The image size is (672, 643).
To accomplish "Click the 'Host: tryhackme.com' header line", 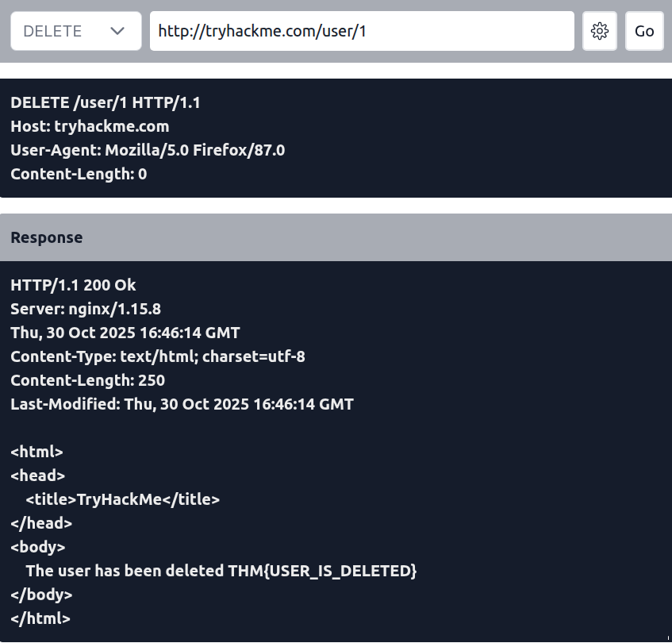I will pyautogui.click(x=90, y=126).
